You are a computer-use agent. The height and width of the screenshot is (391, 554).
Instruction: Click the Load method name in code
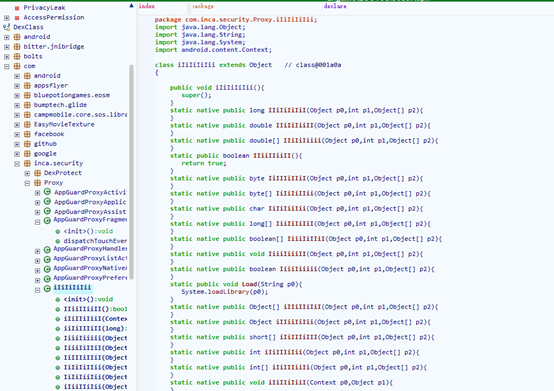tap(249, 284)
